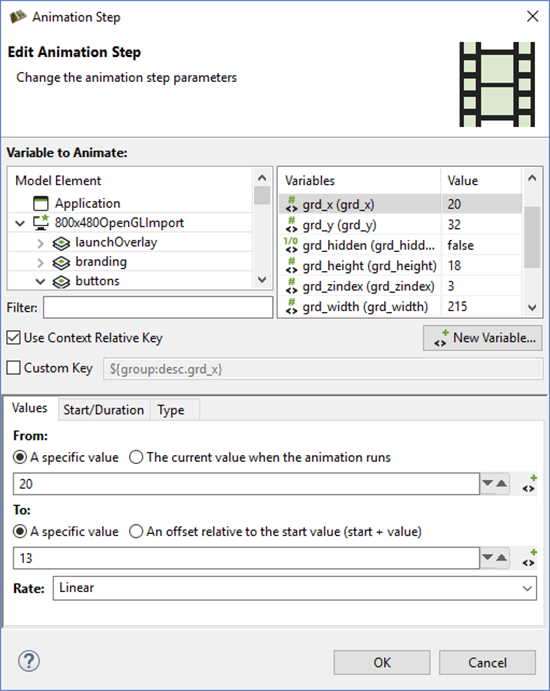550x691 pixels.
Task: Increase the To value with up arrow
Action: pos(502,557)
